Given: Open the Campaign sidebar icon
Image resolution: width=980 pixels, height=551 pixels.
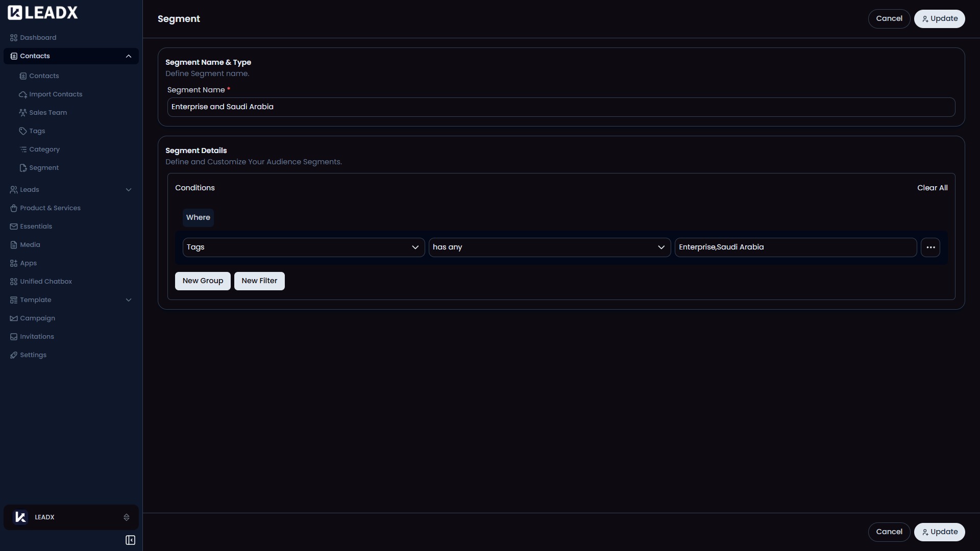Looking at the screenshot, I should [13, 318].
